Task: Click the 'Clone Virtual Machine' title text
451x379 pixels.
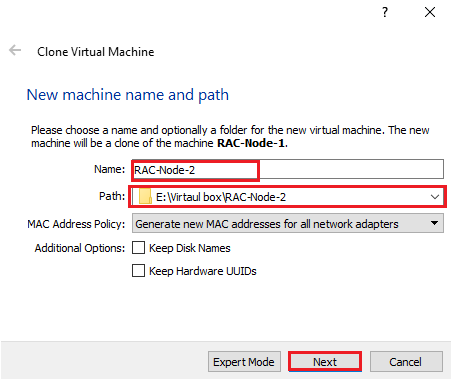Action: (96, 52)
